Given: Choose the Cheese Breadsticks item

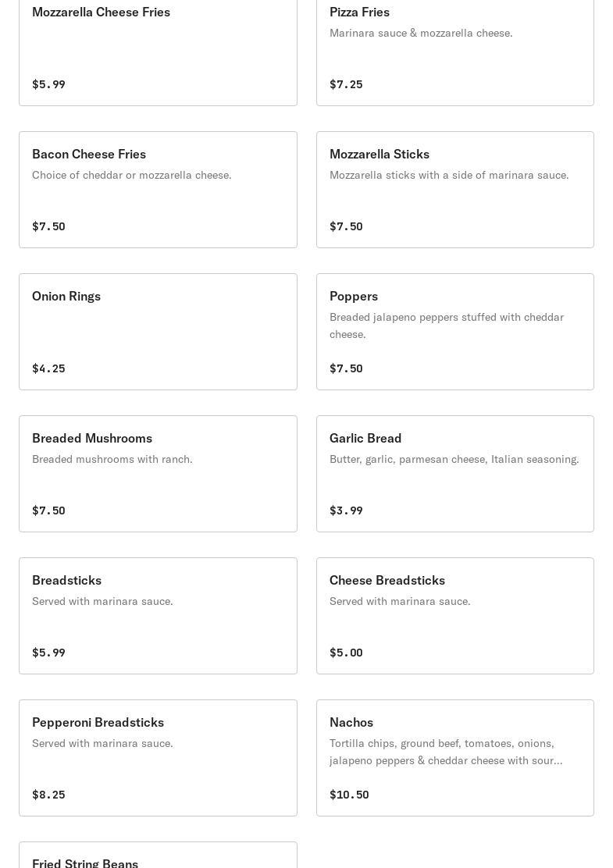Looking at the screenshot, I should click(x=454, y=616).
